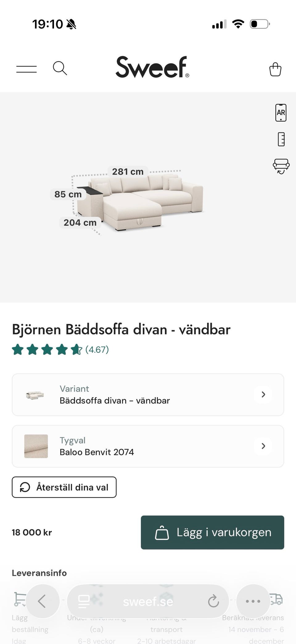
Task: Go to Sweef logo homepage
Action: click(152, 67)
